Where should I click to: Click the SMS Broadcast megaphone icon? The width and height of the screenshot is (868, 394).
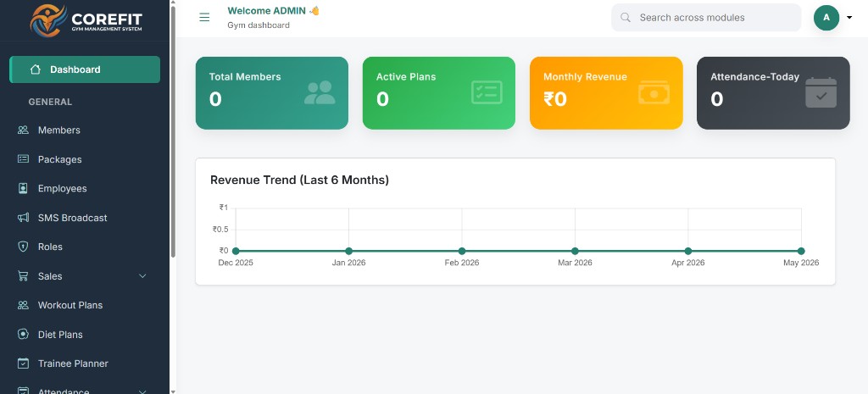click(23, 218)
